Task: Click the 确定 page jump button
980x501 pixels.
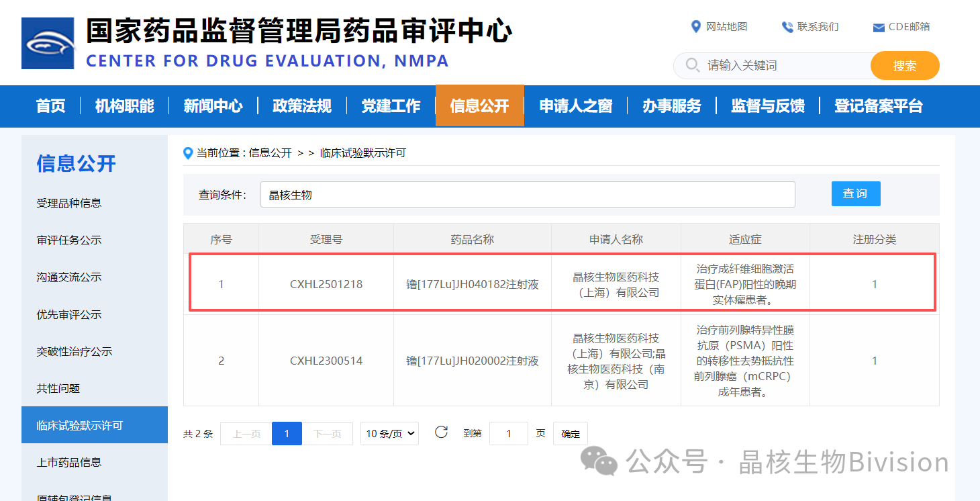Action: tap(571, 434)
